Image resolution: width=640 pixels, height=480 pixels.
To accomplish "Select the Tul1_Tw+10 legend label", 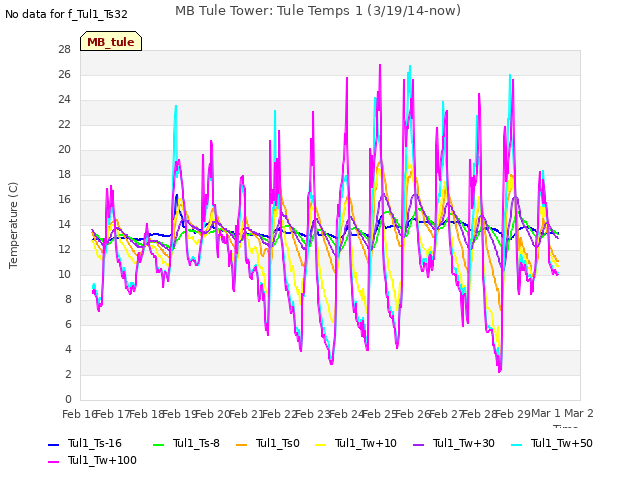I will point(366,444).
